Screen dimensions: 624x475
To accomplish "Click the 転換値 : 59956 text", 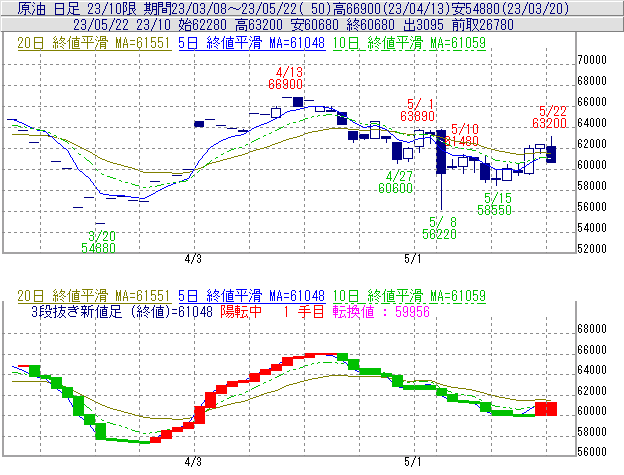I will click(381, 311).
